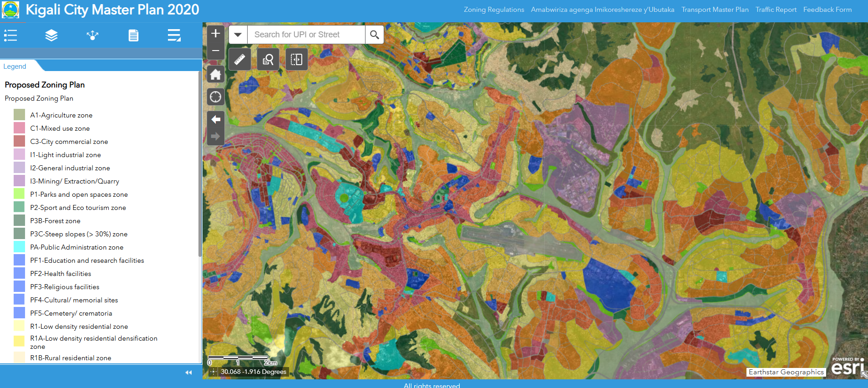The image size is (868, 388).
Task: Open the Measurement ruler tool
Action: point(240,59)
